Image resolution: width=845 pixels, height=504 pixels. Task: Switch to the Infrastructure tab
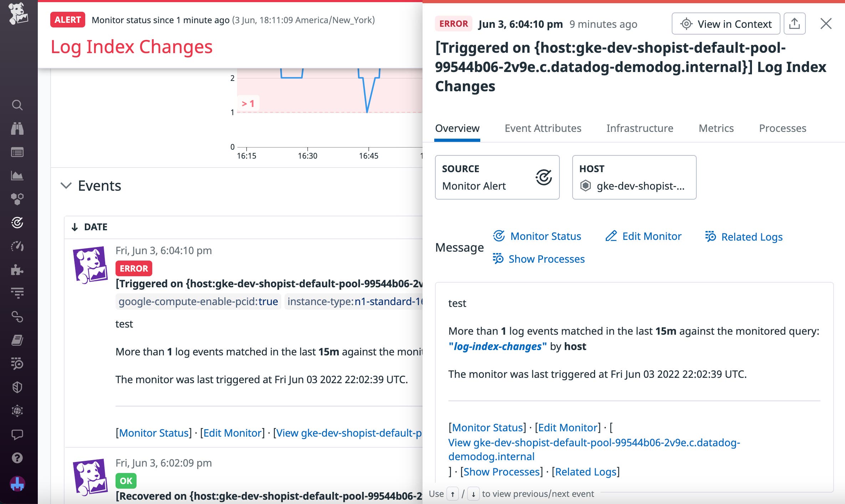640,128
